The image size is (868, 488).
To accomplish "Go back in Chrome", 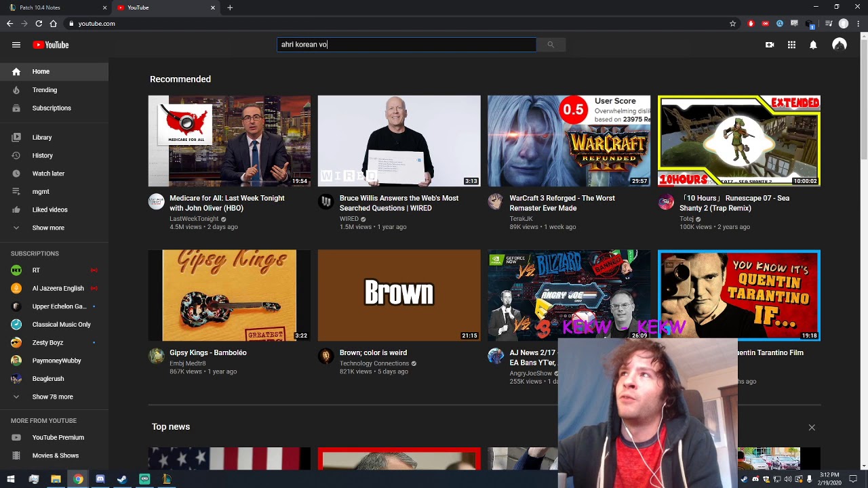I will tap(9, 24).
